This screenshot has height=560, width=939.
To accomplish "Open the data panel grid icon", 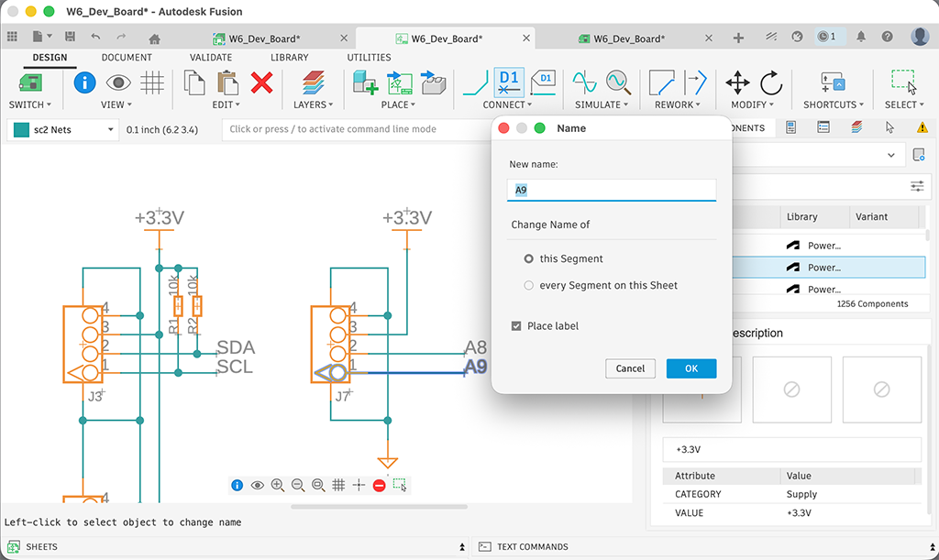I will click(x=12, y=37).
